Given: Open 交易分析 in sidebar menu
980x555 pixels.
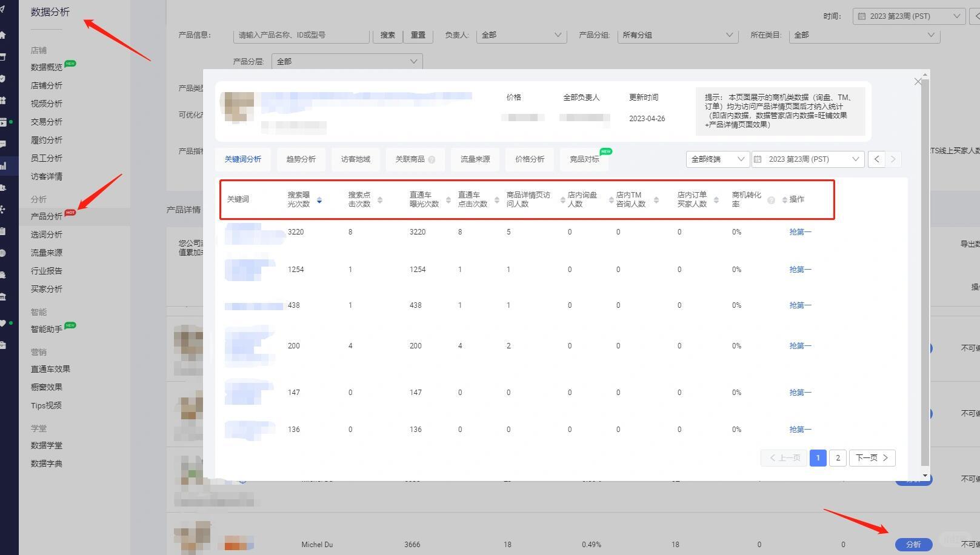Looking at the screenshot, I should [x=47, y=122].
